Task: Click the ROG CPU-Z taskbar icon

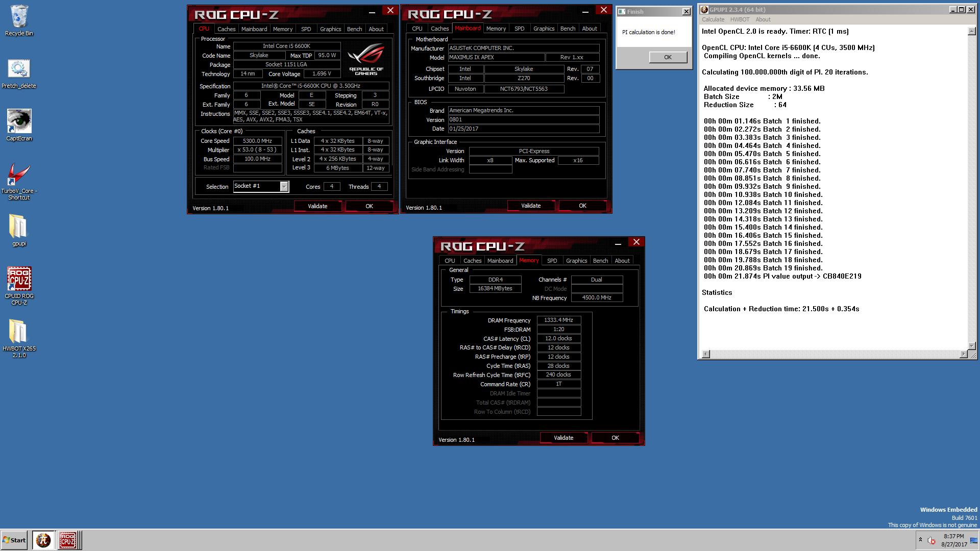Action: click(67, 540)
